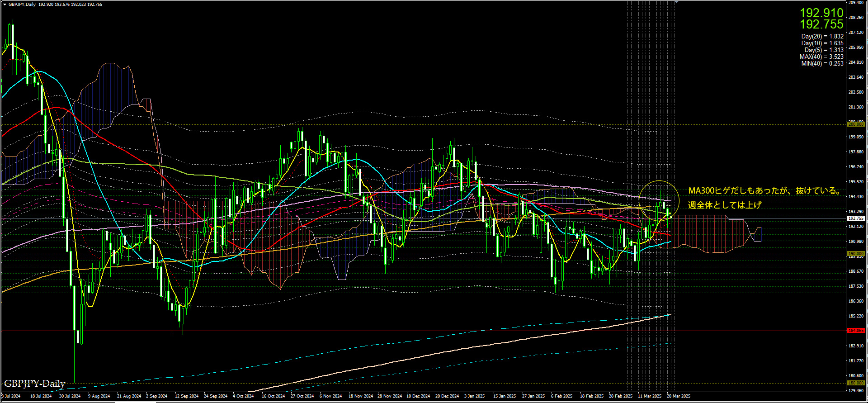The image size is (868, 403).
Task: Click the 10 Dec 2024 date label
Action: click(x=418, y=396)
